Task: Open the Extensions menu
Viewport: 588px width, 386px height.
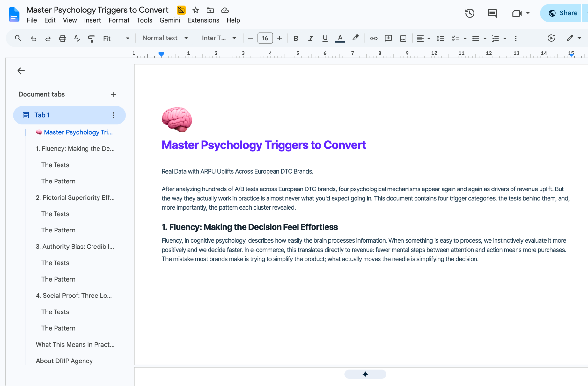Action: click(x=203, y=20)
